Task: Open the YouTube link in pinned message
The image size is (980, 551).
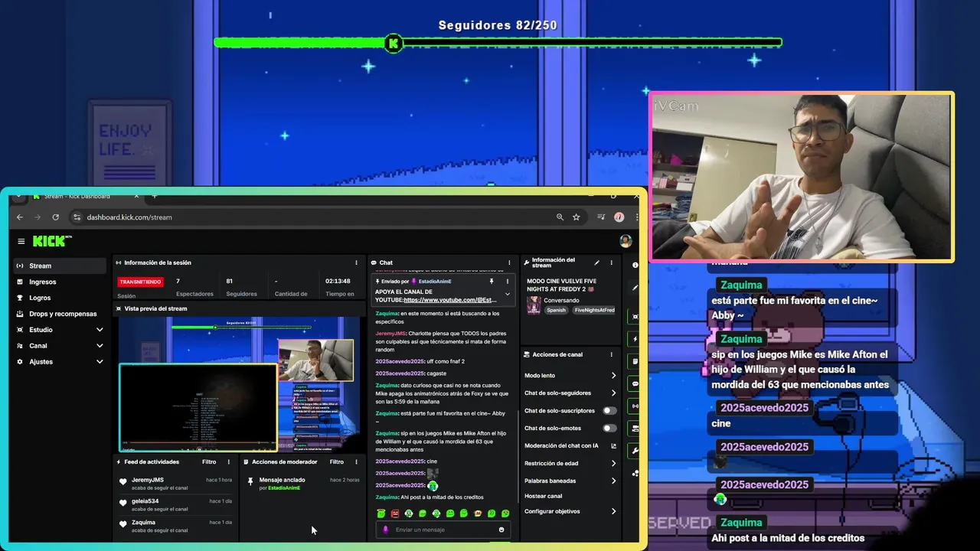Action: 450,300
